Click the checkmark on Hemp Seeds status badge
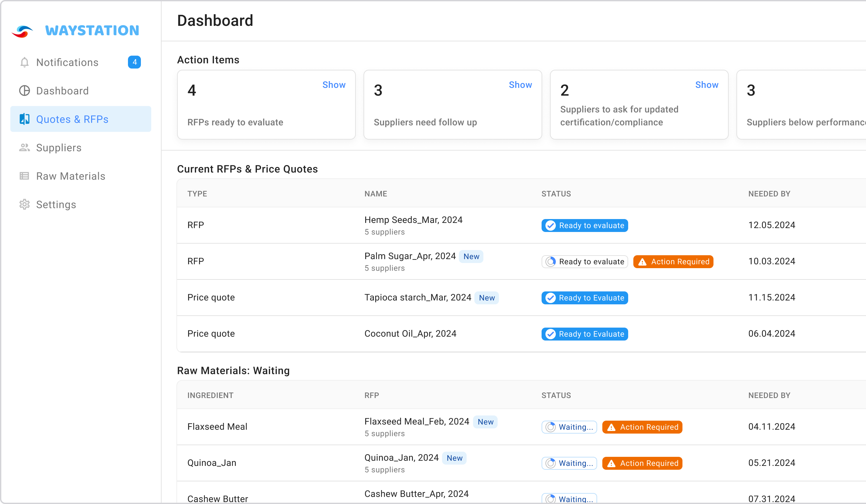The width and height of the screenshot is (866, 504). (551, 226)
